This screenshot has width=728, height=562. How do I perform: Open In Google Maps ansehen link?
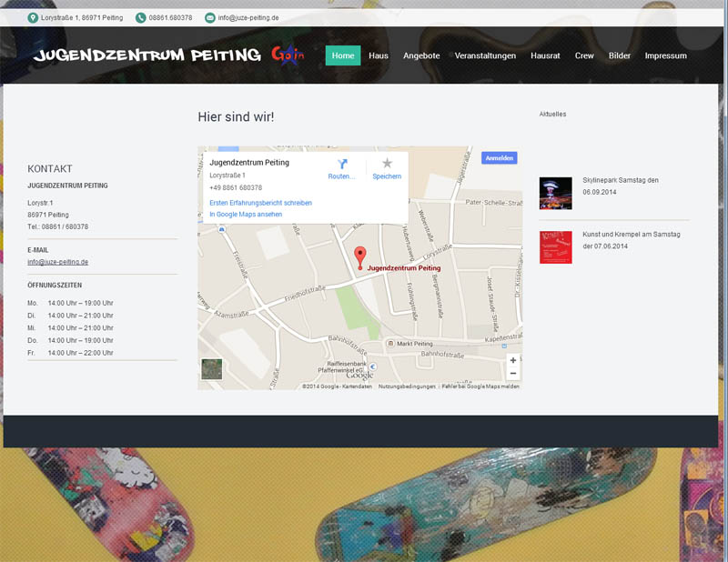tap(246, 215)
